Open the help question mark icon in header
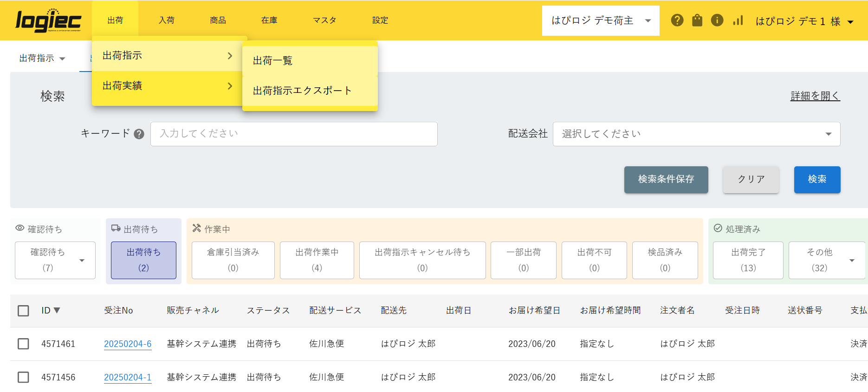This screenshot has height=392, width=868. [x=677, y=20]
